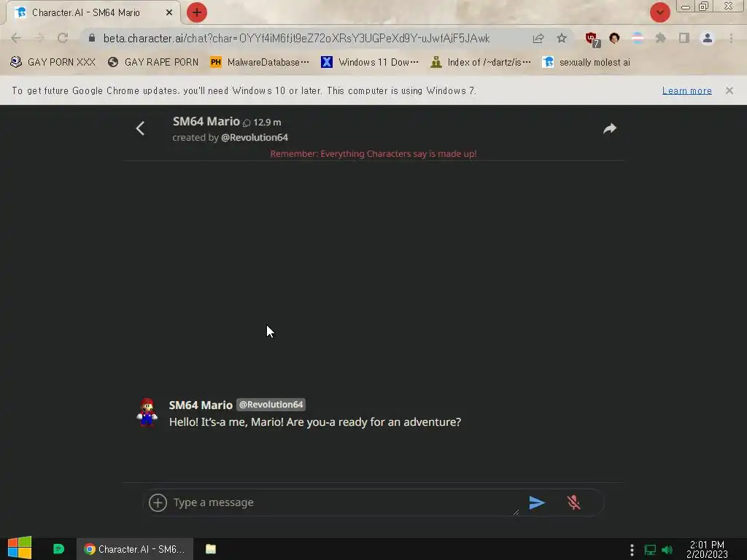Expand the tab search chevron button
The height and width of the screenshot is (560, 747).
[x=659, y=12]
